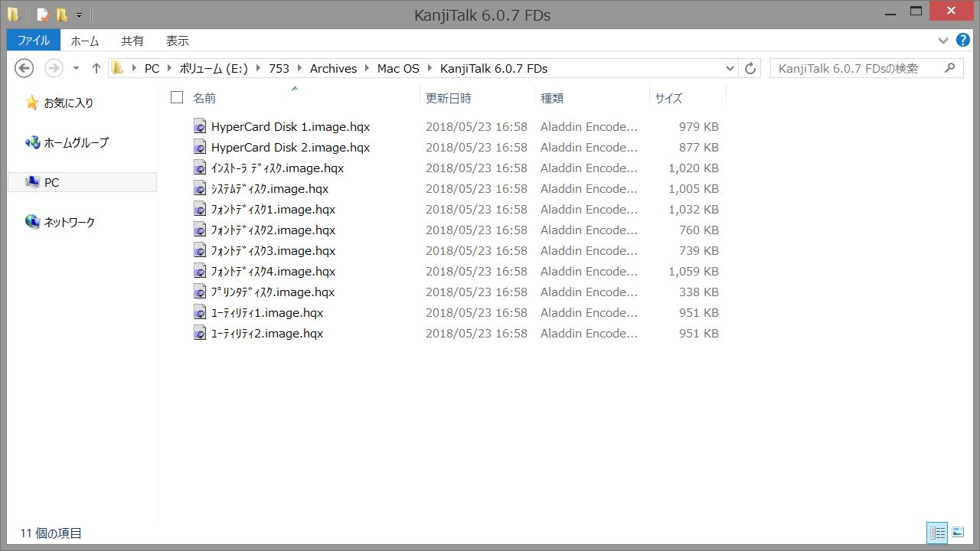
Task: Open the recent locations dropdown arrow
Action: [76, 68]
